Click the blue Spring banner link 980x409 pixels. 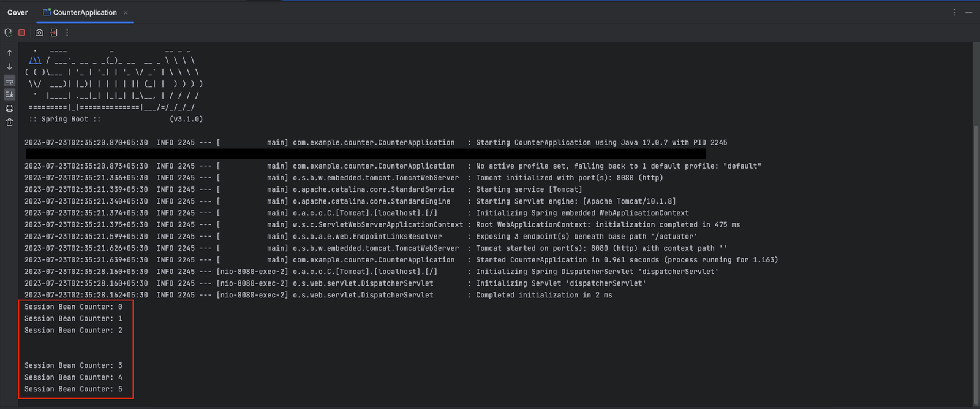[x=35, y=61]
